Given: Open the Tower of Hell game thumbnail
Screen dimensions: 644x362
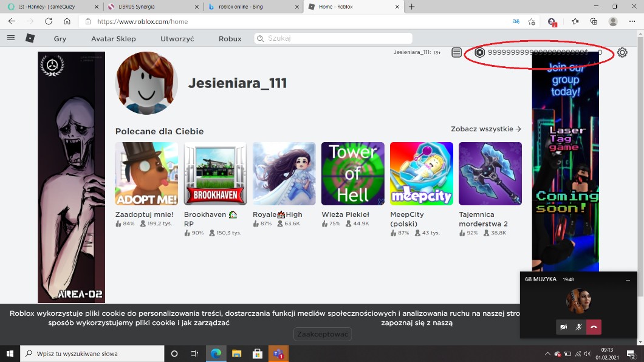Looking at the screenshot, I should pyautogui.click(x=352, y=174).
